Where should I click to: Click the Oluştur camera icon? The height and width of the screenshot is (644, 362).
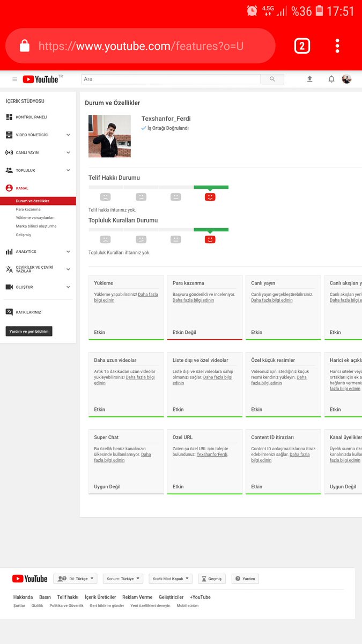point(9,287)
